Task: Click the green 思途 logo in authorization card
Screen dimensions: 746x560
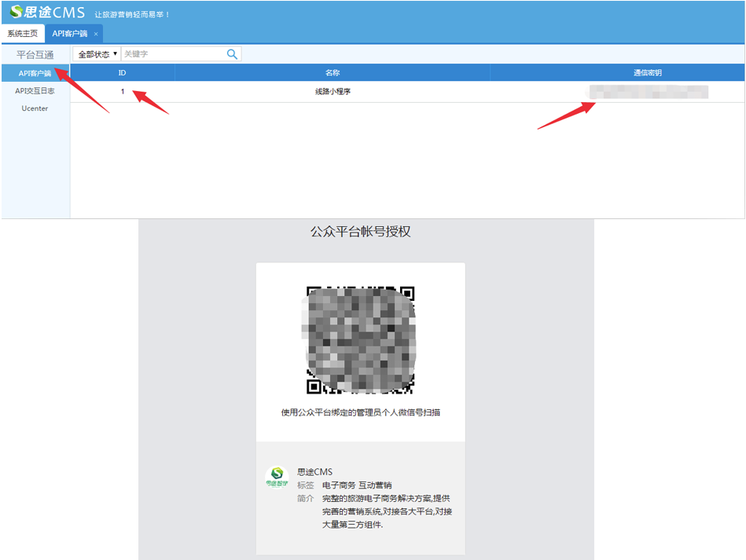Action: point(277,478)
